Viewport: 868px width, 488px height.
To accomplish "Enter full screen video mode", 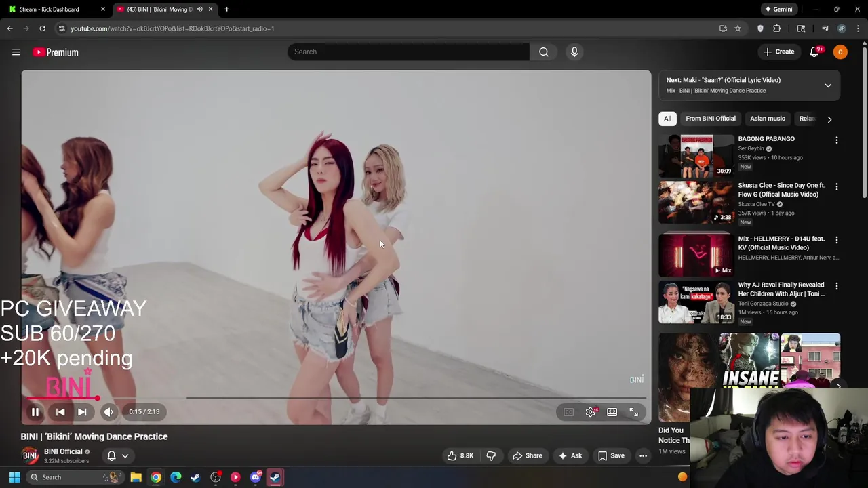I will pos(634,412).
